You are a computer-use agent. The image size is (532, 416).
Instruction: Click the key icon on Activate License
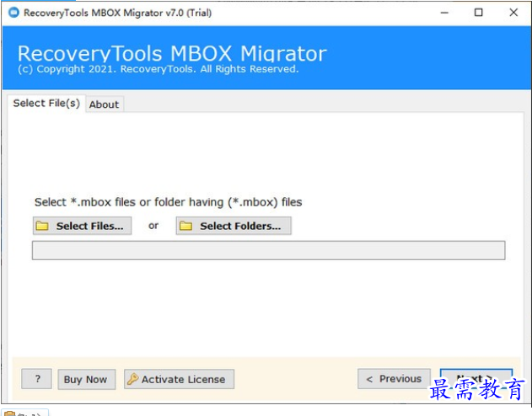[x=132, y=379]
